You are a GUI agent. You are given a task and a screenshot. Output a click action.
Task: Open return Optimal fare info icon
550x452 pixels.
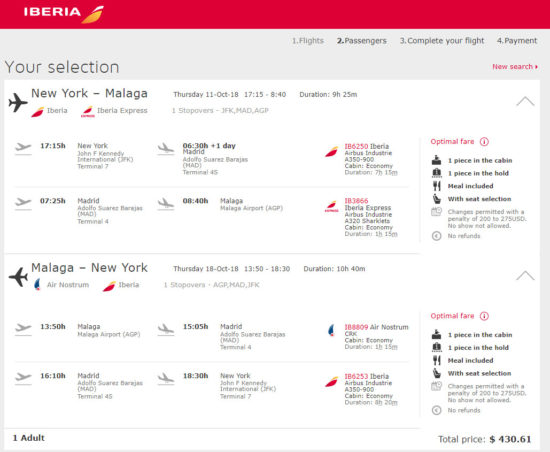(x=484, y=316)
